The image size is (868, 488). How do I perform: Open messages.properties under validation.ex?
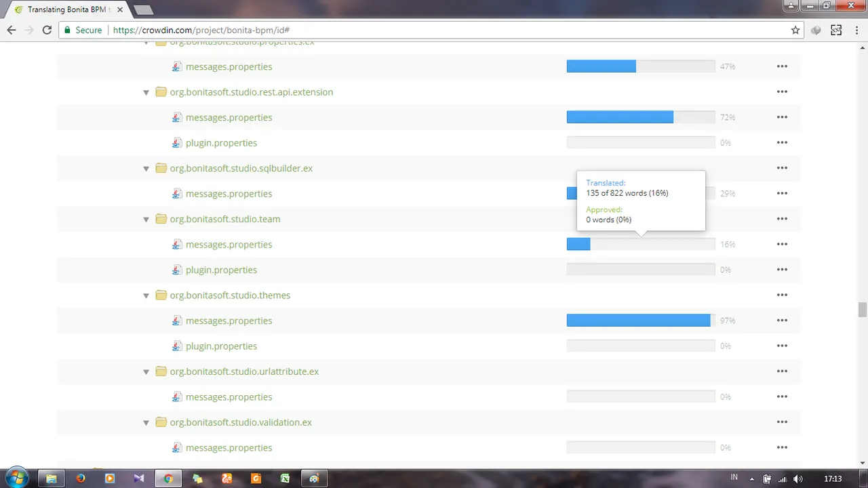click(229, 447)
